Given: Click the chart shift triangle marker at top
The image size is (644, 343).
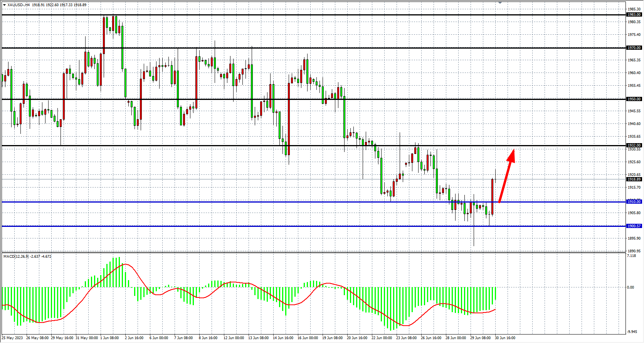Looking at the screenshot, I should [x=500, y=3].
